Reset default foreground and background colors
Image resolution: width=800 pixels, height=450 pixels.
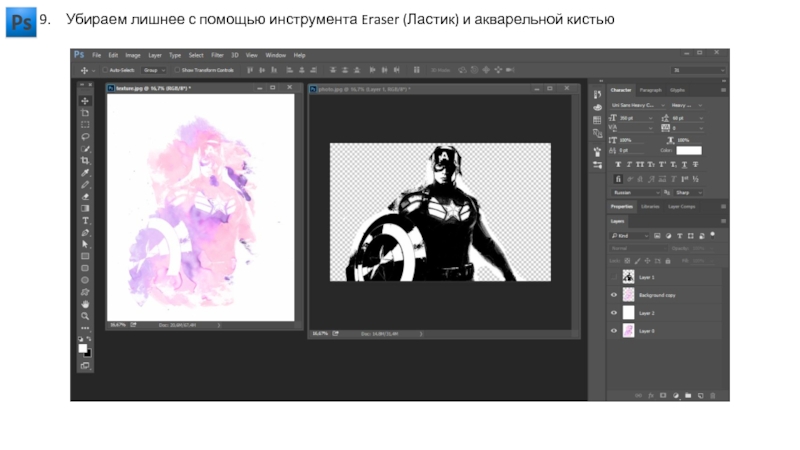81,338
